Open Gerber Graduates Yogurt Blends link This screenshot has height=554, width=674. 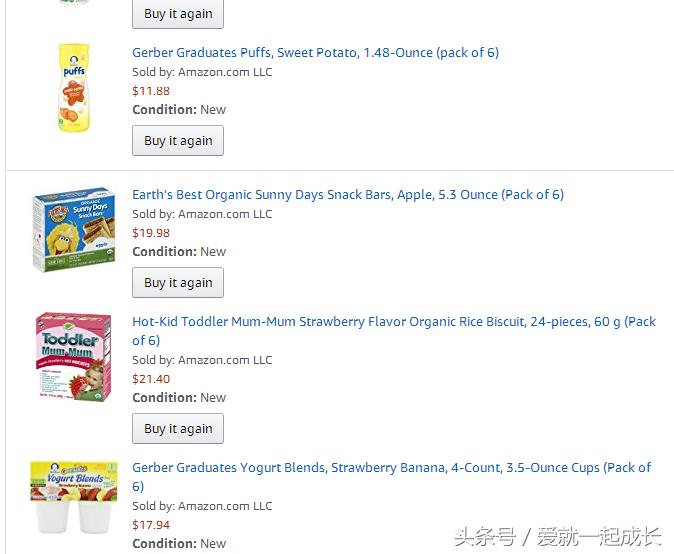click(391, 468)
